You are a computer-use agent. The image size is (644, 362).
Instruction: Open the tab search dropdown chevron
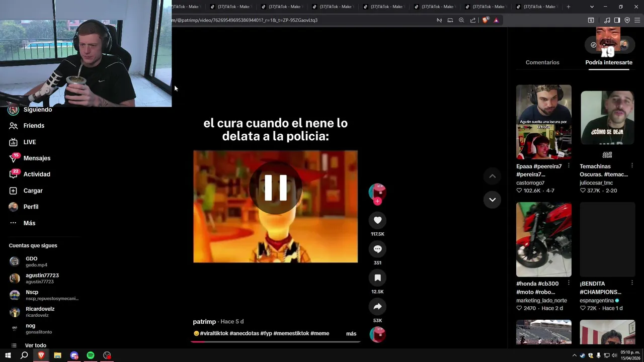click(592, 7)
